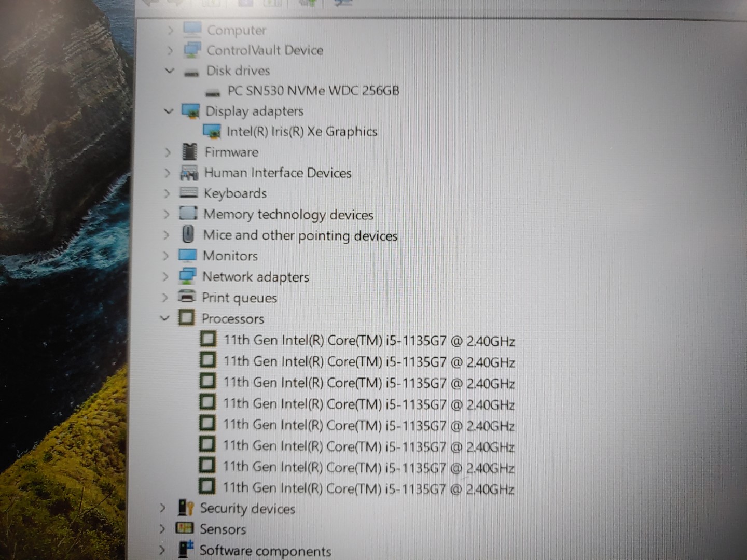Viewport: 747px width, 560px height.
Task: Select sixth i5-1135G7 processor entry text
Action: (369, 446)
